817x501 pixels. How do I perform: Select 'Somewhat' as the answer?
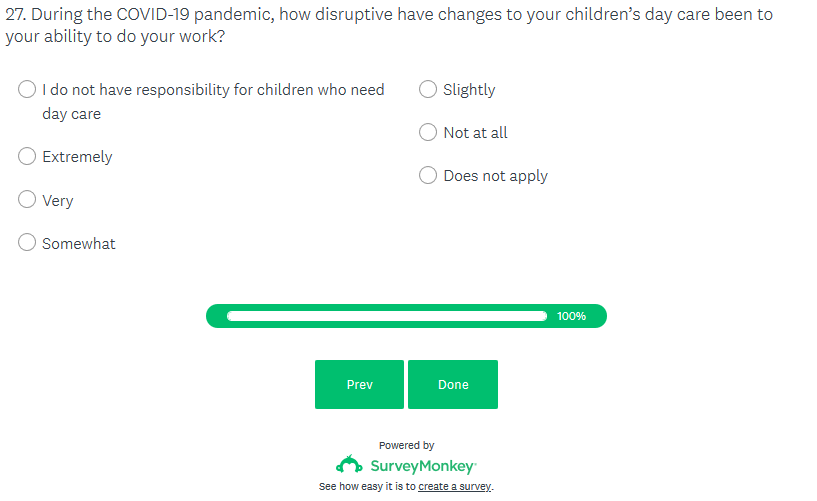pyautogui.click(x=28, y=243)
